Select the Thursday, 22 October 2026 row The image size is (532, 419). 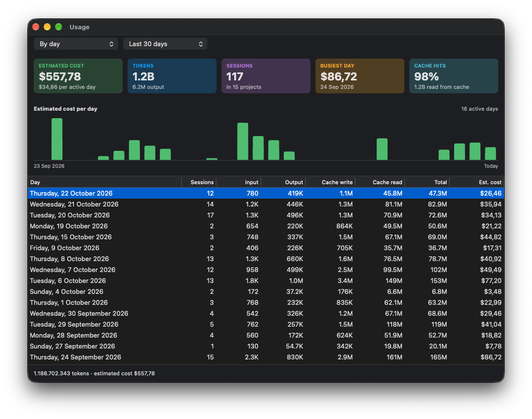pos(266,194)
